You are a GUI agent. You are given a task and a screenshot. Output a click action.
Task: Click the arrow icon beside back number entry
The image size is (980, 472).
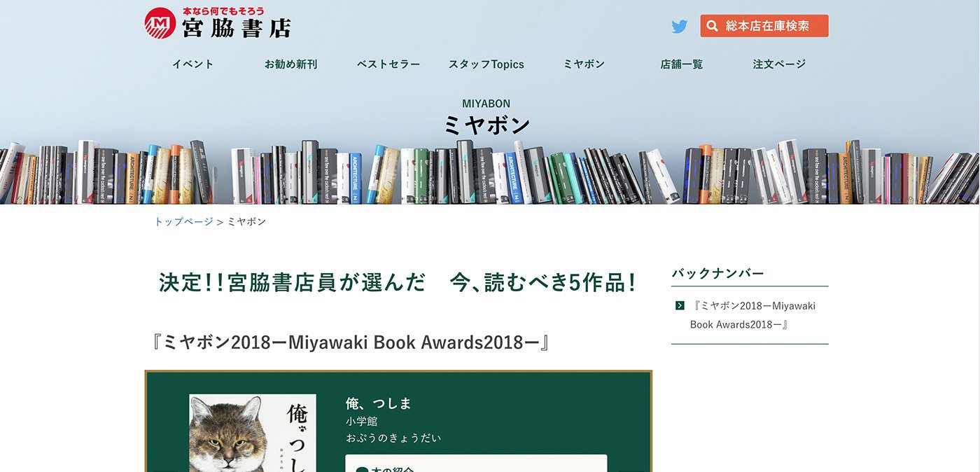(x=680, y=305)
